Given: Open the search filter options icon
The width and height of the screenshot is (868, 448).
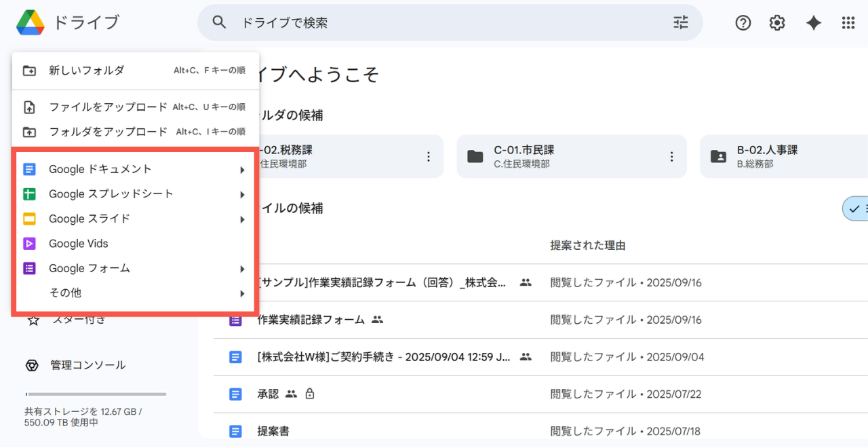Looking at the screenshot, I should tap(681, 22).
